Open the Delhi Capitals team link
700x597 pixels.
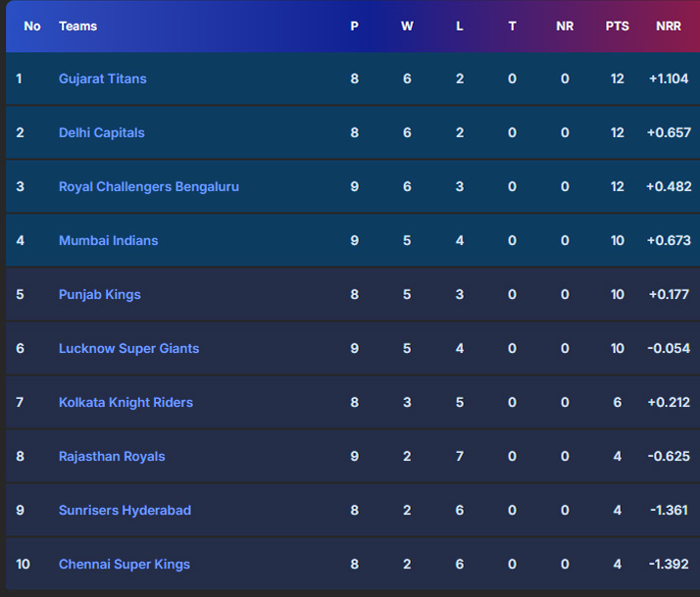tap(101, 132)
